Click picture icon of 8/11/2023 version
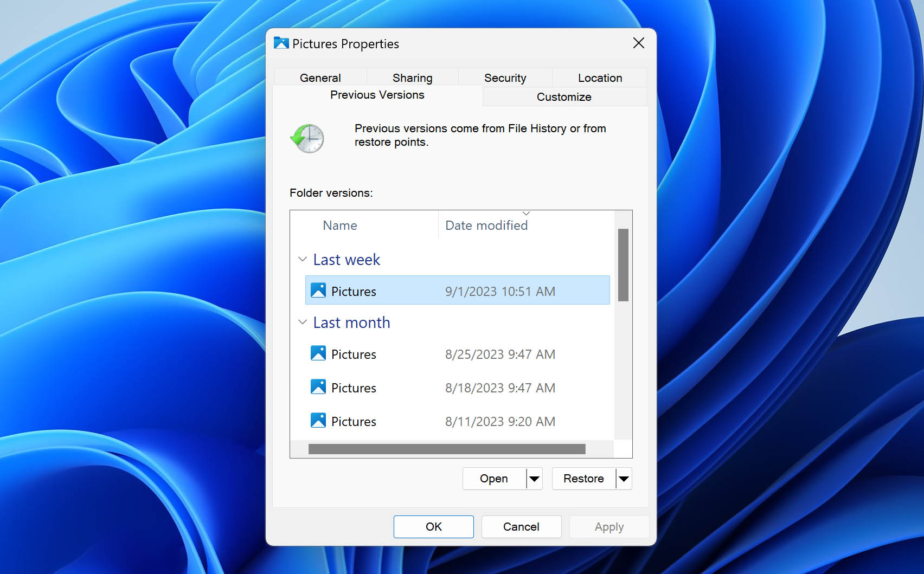The width and height of the screenshot is (924, 574). pyautogui.click(x=318, y=421)
